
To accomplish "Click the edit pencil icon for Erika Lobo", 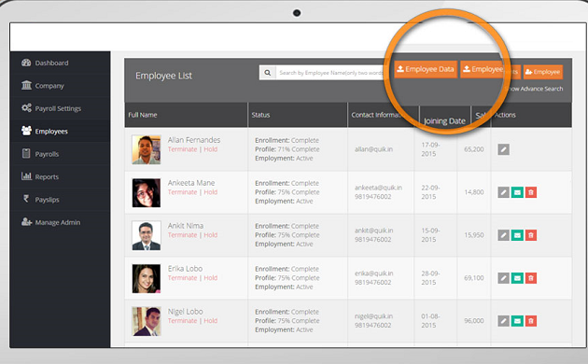I will pyautogui.click(x=503, y=278).
